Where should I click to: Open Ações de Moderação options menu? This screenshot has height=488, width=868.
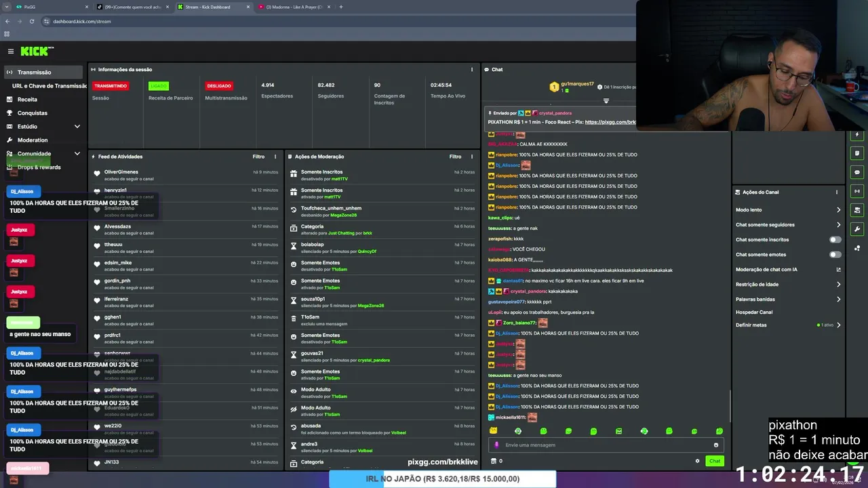pos(472,157)
